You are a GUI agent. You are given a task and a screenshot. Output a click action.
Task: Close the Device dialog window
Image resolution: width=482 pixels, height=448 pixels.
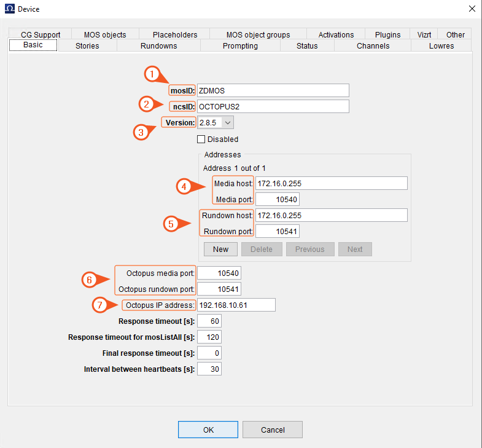(x=472, y=9)
